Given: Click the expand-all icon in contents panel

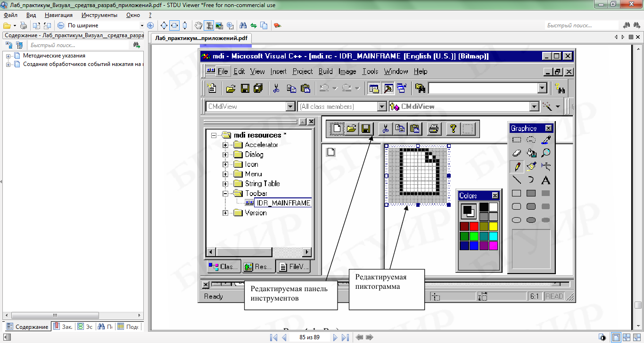Looking at the screenshot, I should click(x=8, y=45).
